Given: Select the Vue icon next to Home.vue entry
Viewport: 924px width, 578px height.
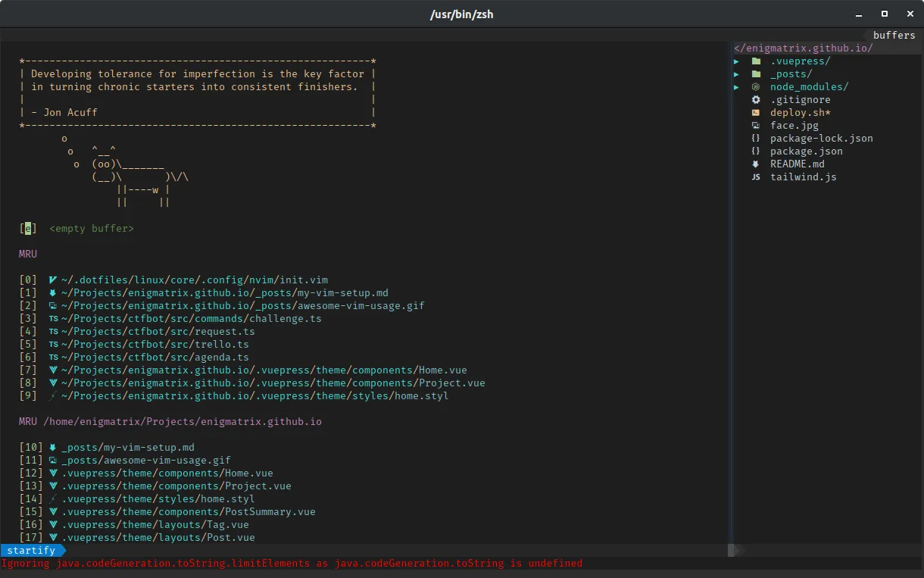Looking at the screenshot, I should pos(52,370).
